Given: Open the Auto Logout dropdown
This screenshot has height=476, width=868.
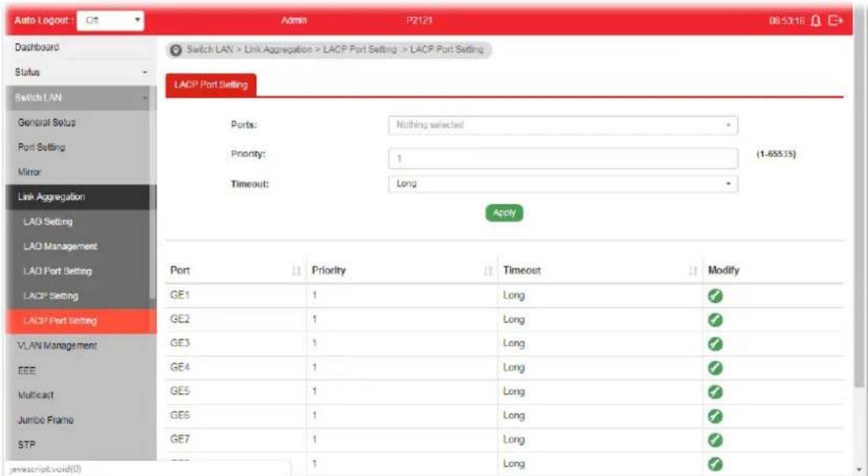Looking at the screenshot, I should coord(110,20).
